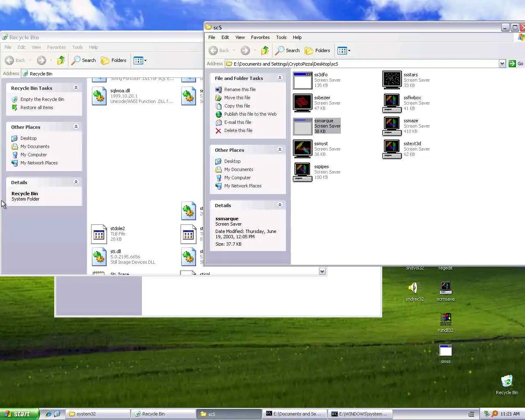This screenshot has height=420, width=525.
Task: Click Rename this file link
Action: [240, 89]
